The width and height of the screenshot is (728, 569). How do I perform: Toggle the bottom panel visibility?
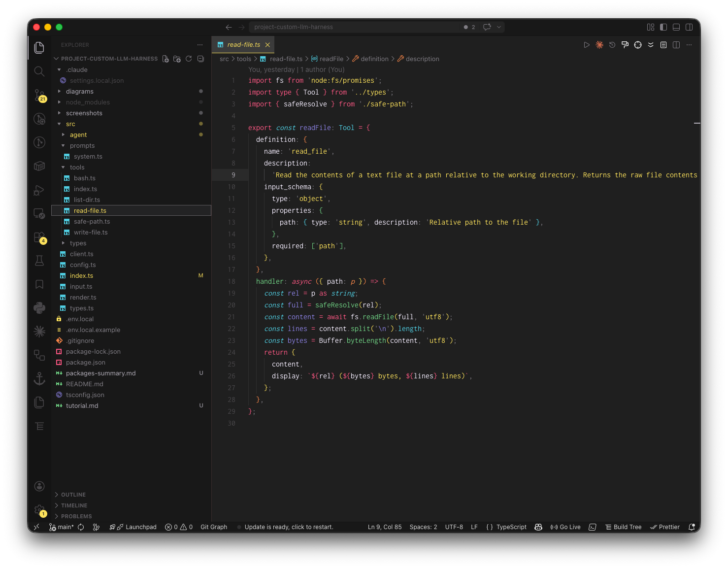676,27
